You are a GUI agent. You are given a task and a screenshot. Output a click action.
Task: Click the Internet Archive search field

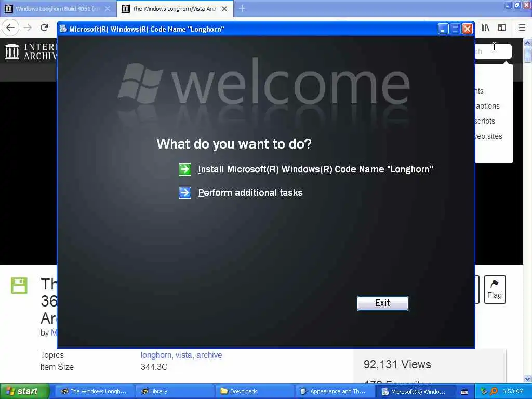494,51
